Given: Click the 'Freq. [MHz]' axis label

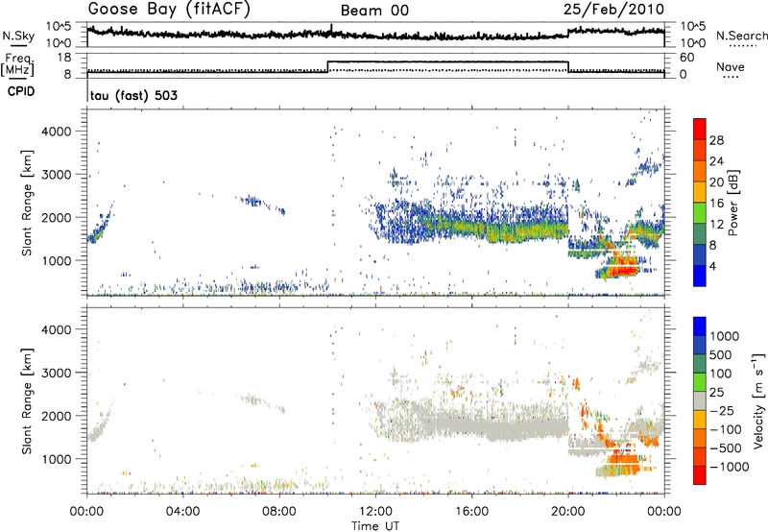Looking at the screenshot, I should (17, 64).
